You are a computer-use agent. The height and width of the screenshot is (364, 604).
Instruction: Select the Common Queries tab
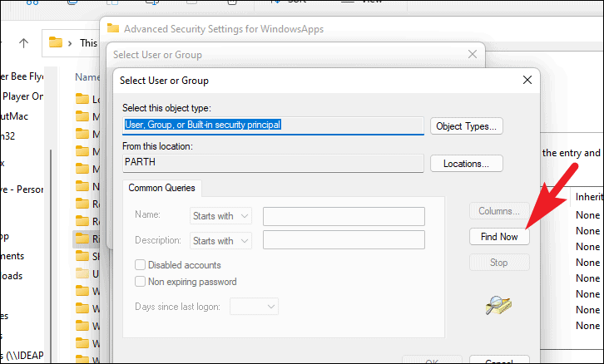(161, 188)
